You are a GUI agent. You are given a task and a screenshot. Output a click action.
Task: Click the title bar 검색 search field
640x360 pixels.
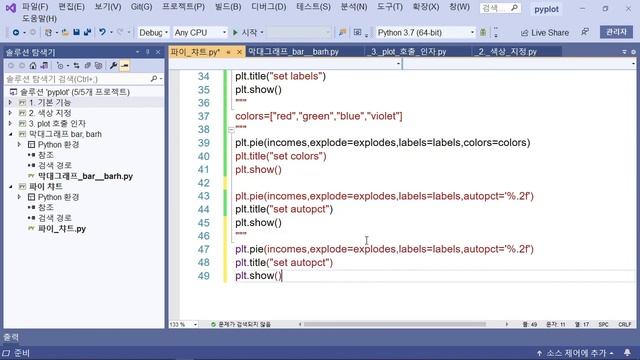[500, 8]
